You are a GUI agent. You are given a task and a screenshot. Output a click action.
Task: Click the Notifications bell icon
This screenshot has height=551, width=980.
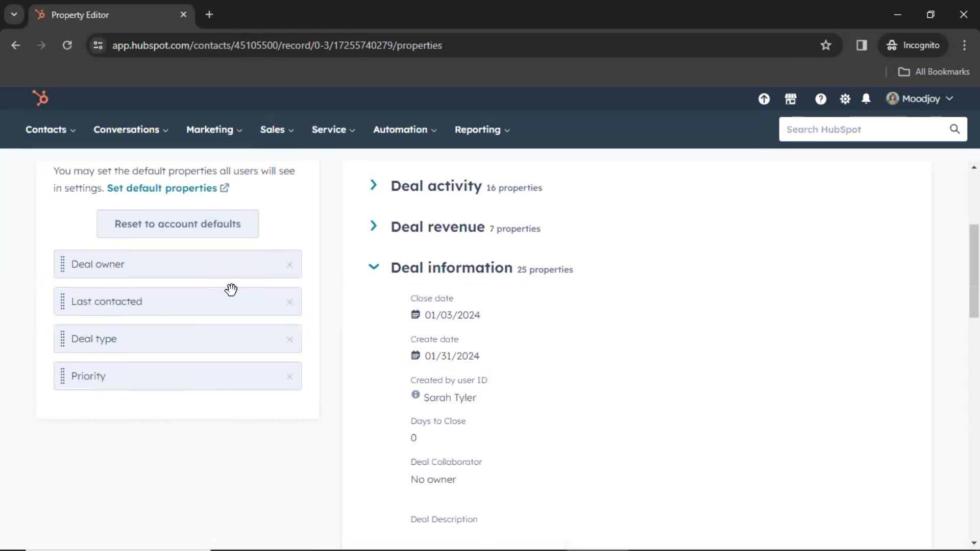click(x=866, y=99)
